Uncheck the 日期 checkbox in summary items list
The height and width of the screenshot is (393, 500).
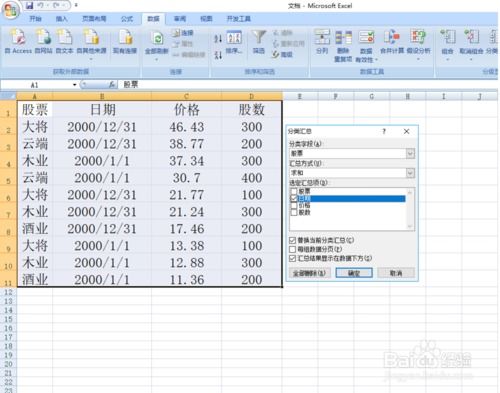click(x=294, y=198)
